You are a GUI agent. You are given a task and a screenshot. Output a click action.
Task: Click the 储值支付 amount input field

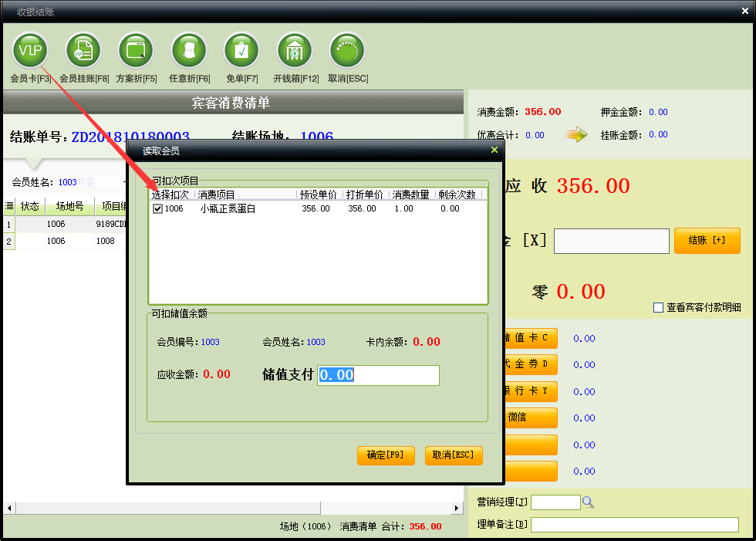[379, 375]
